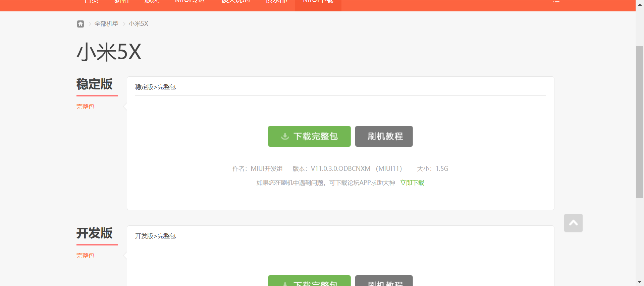
Task: Click the home icon in the breadcrumb
Action: [80, 24]
